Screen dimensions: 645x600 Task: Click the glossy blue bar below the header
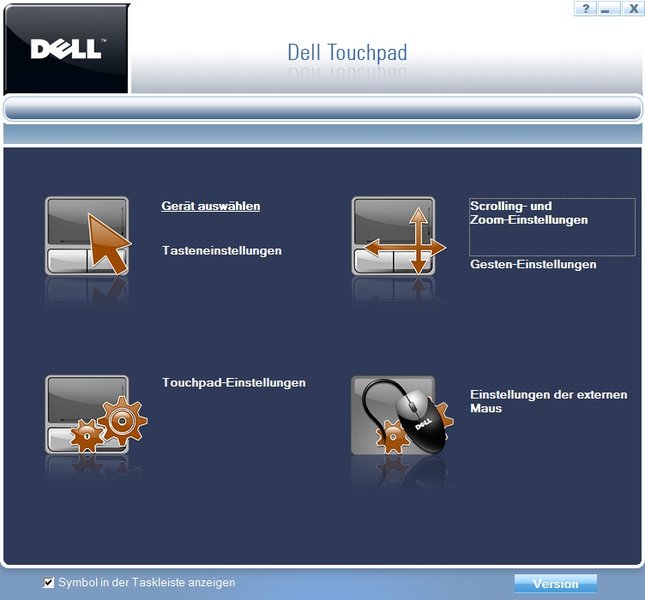[x=322, y=109]
